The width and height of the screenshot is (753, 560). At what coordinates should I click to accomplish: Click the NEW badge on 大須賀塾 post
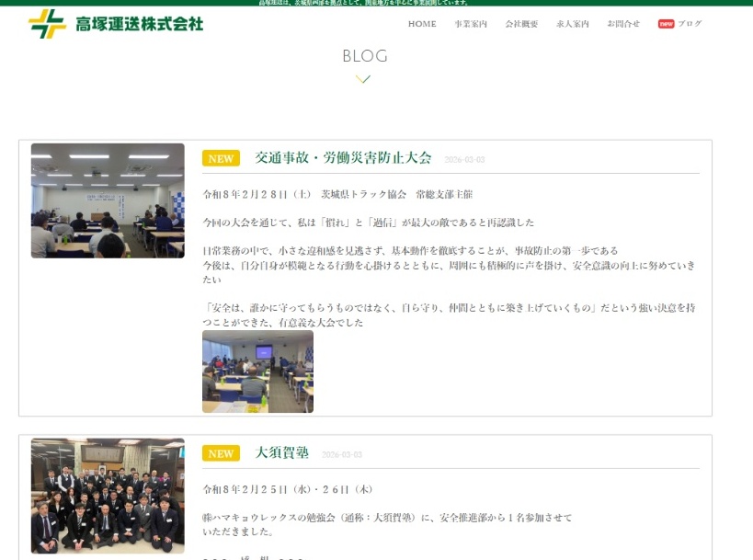(x=221, y=453)
